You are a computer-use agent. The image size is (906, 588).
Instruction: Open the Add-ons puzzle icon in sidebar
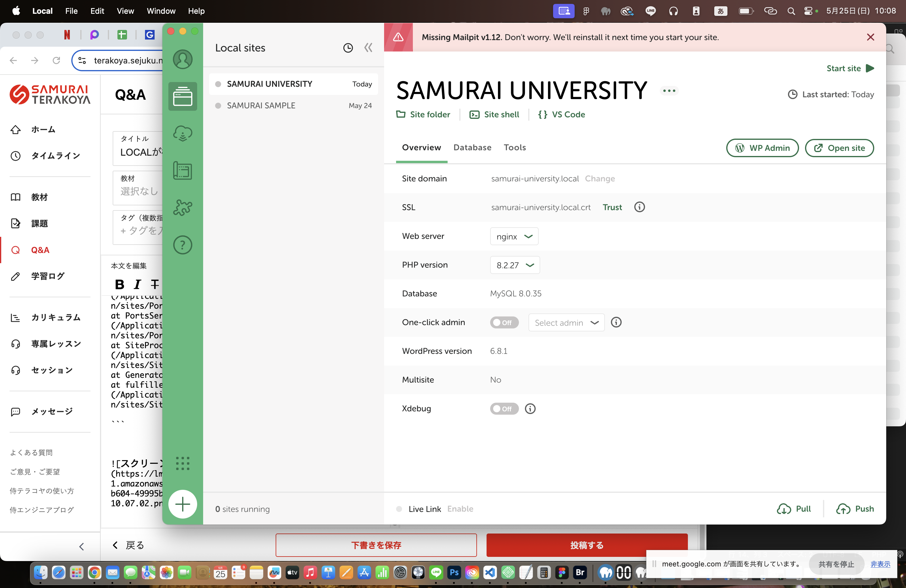[x=183, y=208]
